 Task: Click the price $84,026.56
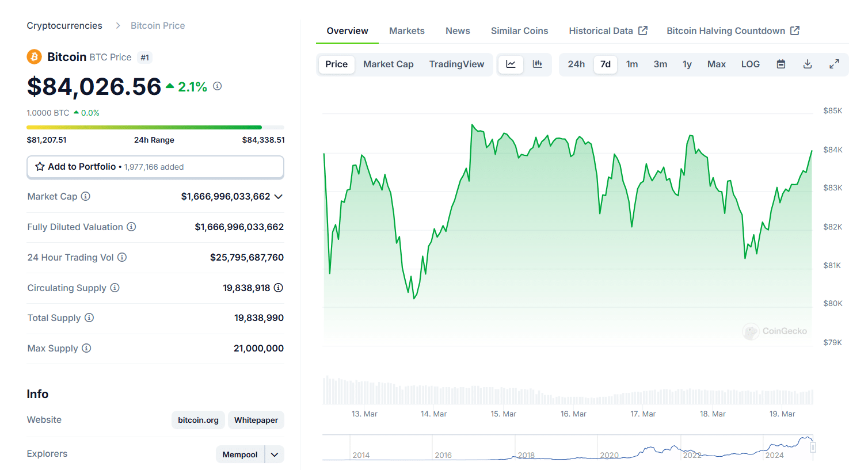[x=94, y=86]
